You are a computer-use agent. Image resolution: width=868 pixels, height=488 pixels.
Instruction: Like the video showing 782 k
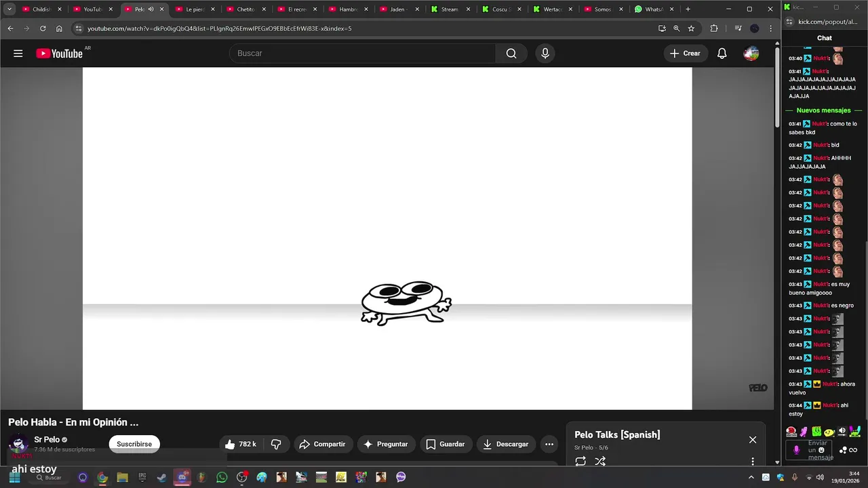click(241, 444)
